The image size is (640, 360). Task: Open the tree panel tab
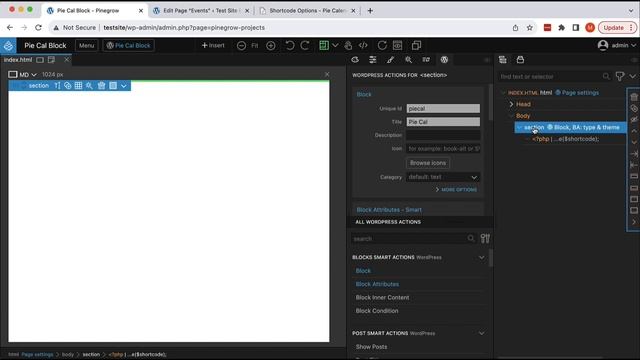pyautogui.click(x=503, y=60)
